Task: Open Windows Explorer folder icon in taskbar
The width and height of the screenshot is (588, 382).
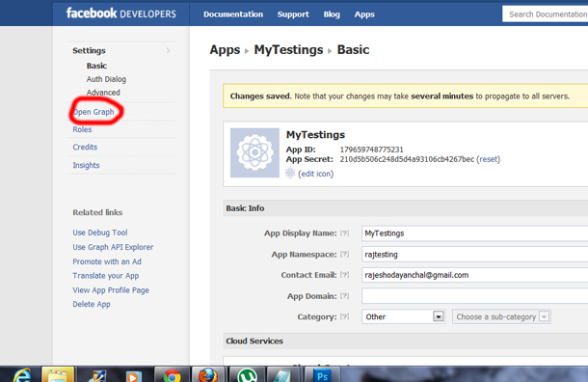Action: (x=58, y=375)
